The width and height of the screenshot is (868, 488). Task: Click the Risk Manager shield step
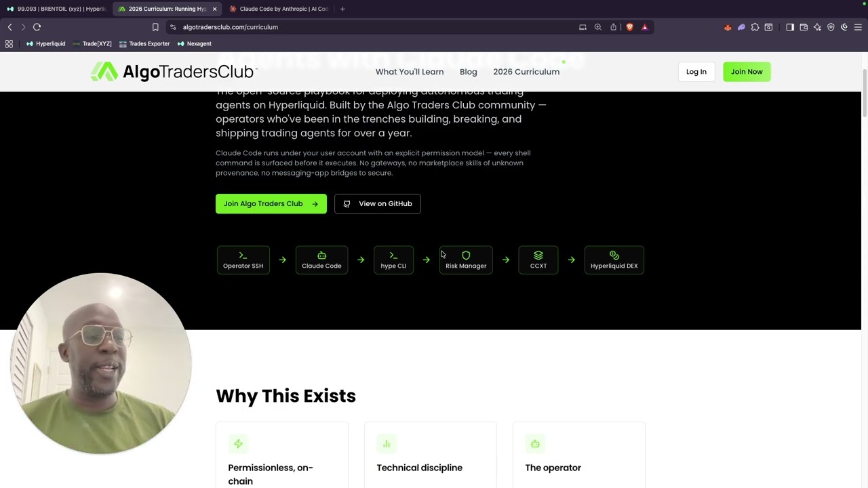pyautogui.click(x=466, y=260)
